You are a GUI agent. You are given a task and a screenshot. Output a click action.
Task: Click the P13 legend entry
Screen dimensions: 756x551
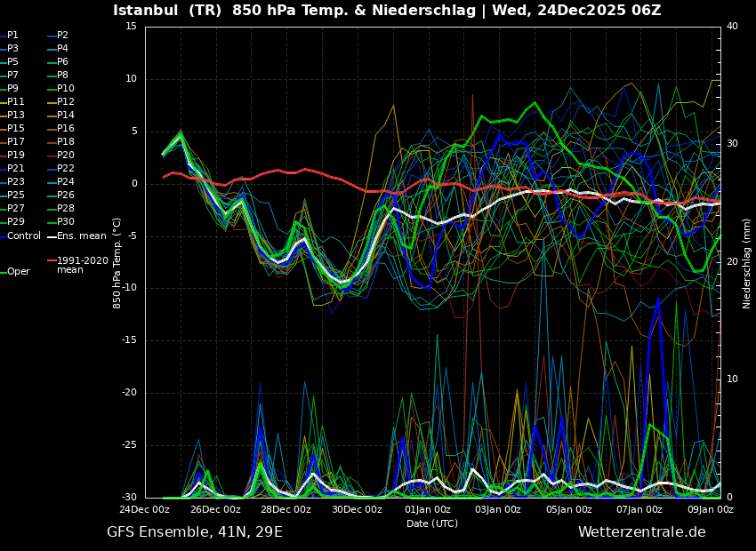point(12,116)
